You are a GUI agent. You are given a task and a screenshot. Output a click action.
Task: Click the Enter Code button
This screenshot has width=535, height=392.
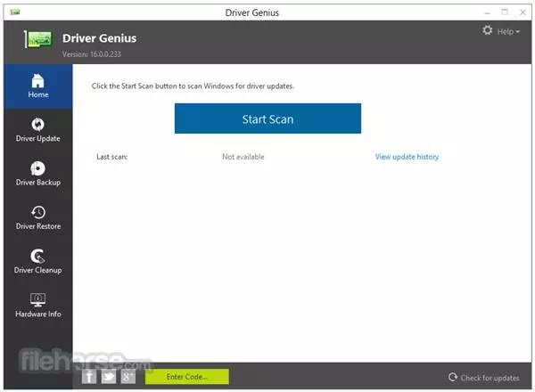(x=187, y=377)
